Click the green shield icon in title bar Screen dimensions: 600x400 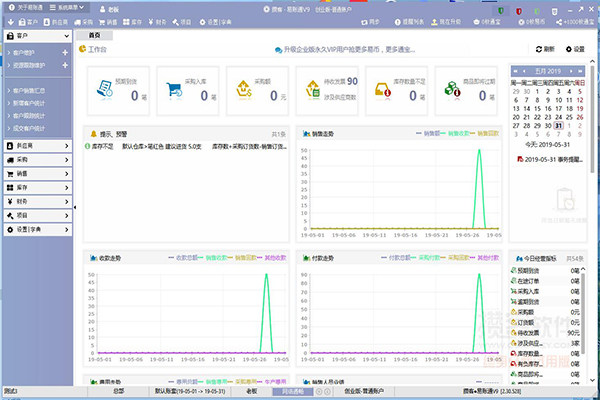coord(501,11)
